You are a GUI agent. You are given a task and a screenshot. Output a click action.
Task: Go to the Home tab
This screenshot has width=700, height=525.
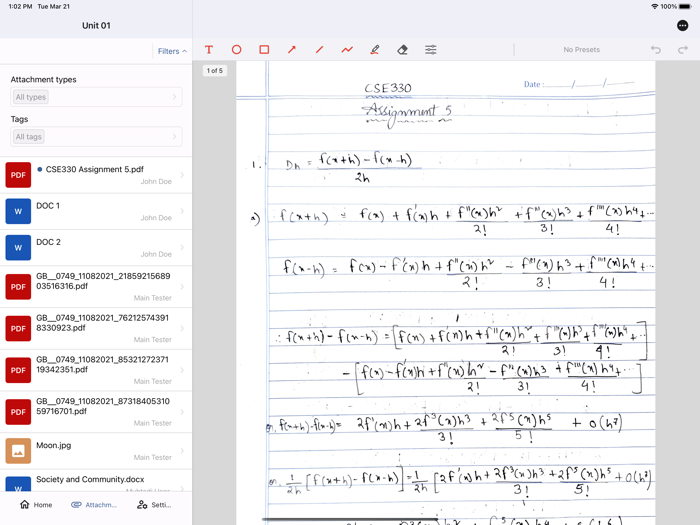36,504
